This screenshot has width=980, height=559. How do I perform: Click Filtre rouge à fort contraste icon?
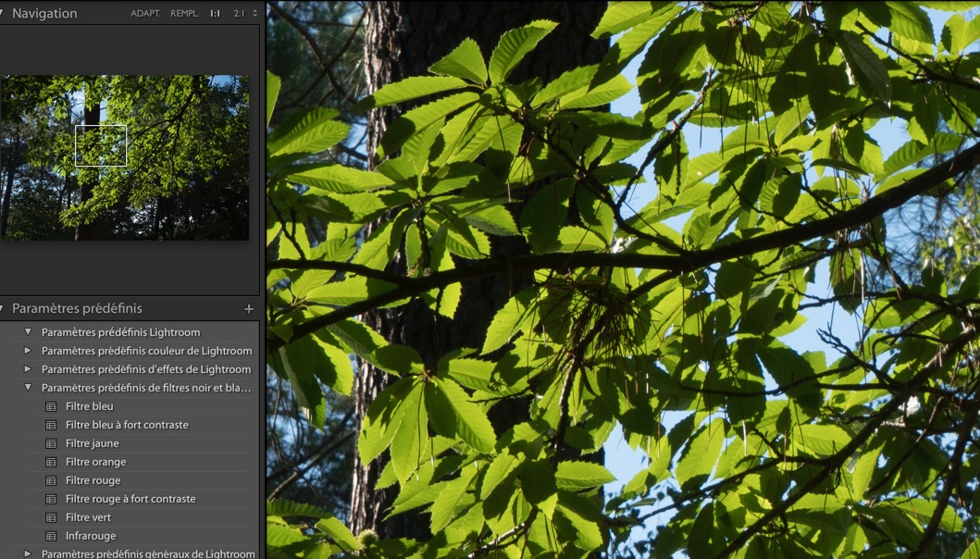(x=51, y=499)
